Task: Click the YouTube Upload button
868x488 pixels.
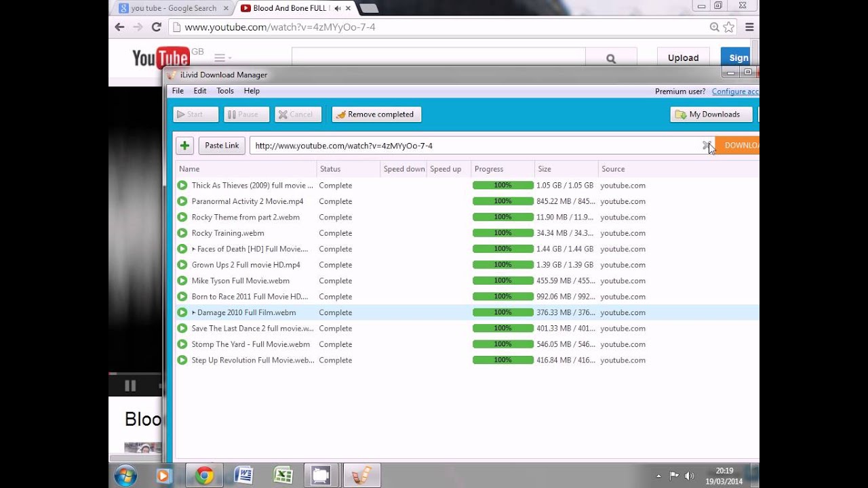Action: pyautogui.click(x=683, y=58)
